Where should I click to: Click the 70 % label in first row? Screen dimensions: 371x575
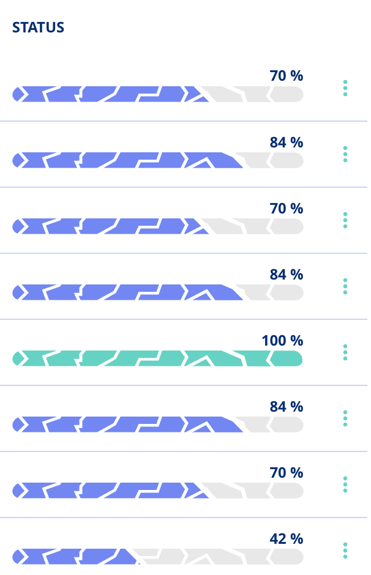coord(286,76)
